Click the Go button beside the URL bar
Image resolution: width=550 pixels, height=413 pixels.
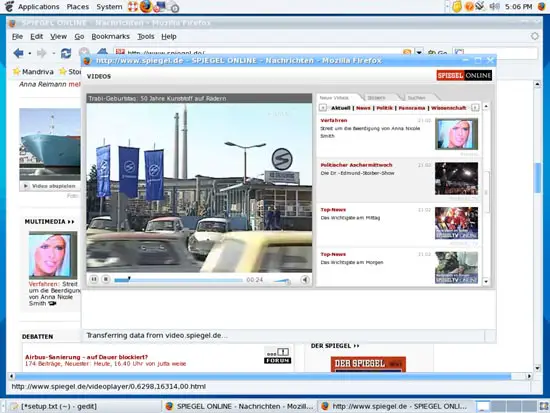(437, 53)
